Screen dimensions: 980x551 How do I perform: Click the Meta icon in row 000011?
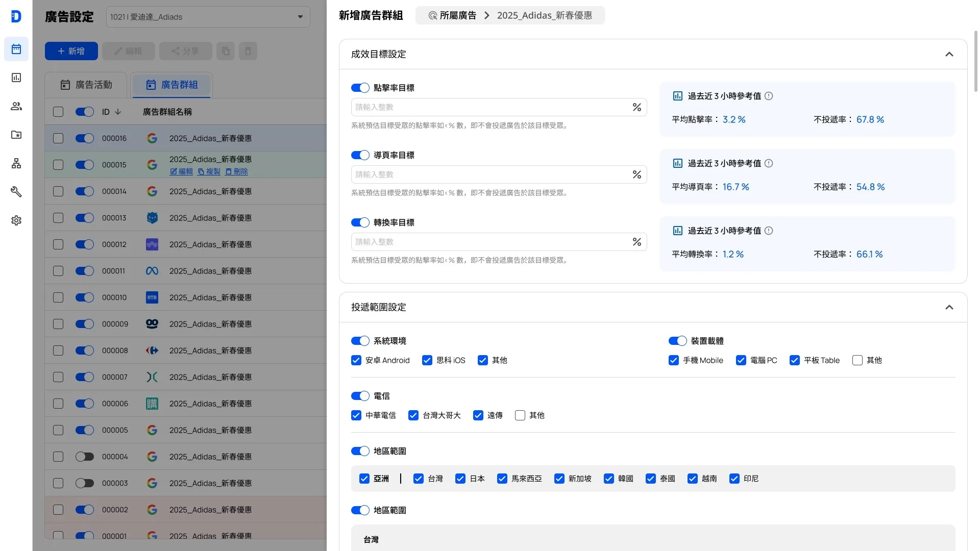coord(152,271)
